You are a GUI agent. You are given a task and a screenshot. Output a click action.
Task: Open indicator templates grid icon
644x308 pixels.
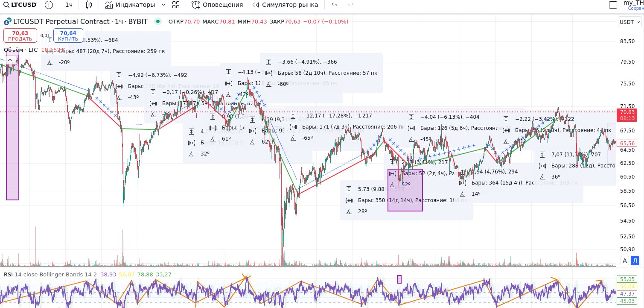point(176,5)
